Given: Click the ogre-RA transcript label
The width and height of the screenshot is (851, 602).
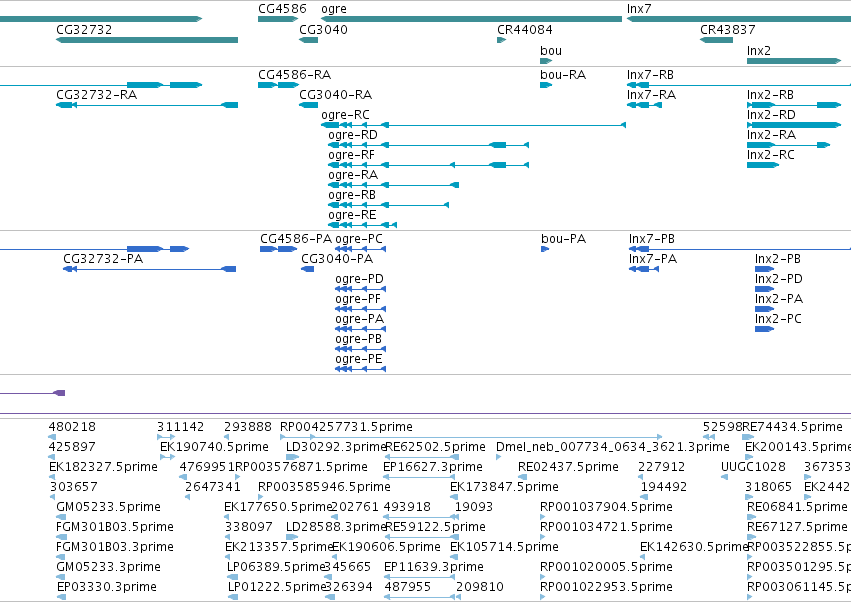Looking at the screenshot, I should coord(353,175).
